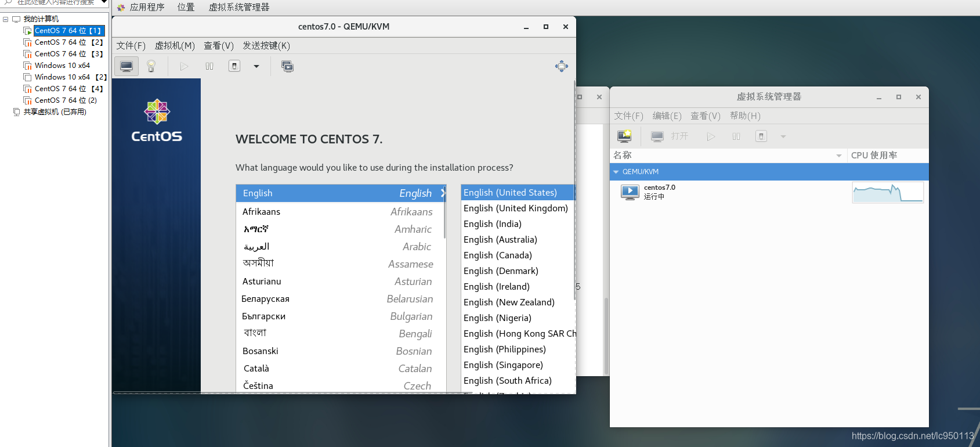Collapse the QEMU/KVM connection row
This screenshot has width=980, height=447.
click(616, 172)
